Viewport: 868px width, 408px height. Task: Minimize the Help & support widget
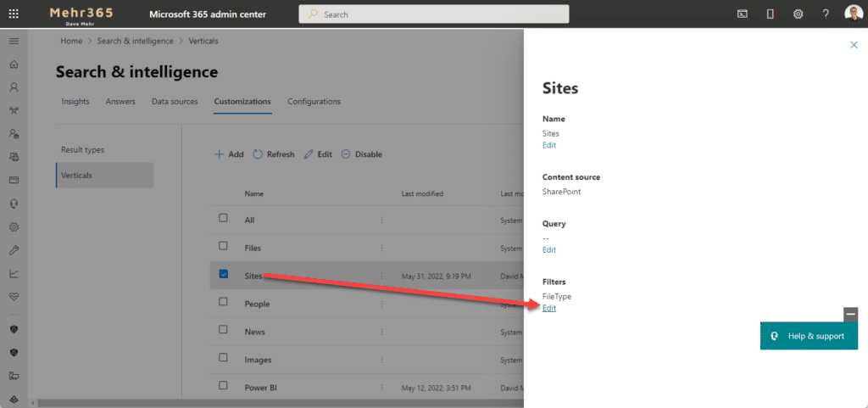851,314
